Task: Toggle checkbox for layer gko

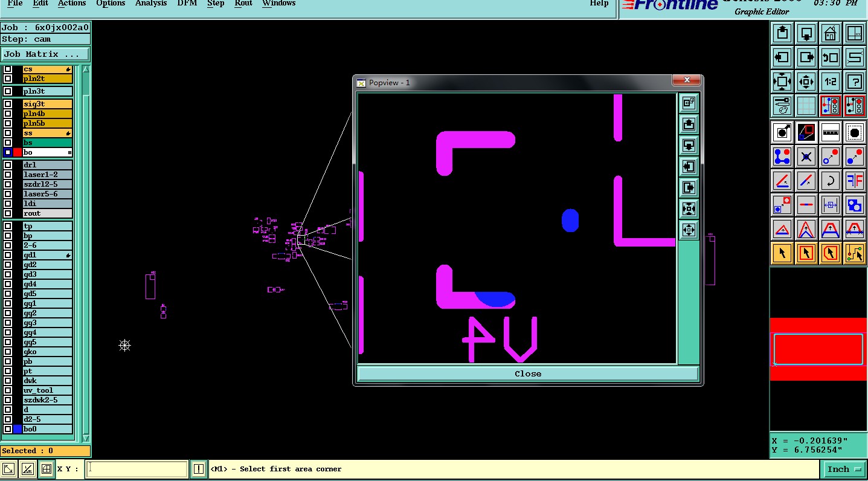Action: point(8,352)
